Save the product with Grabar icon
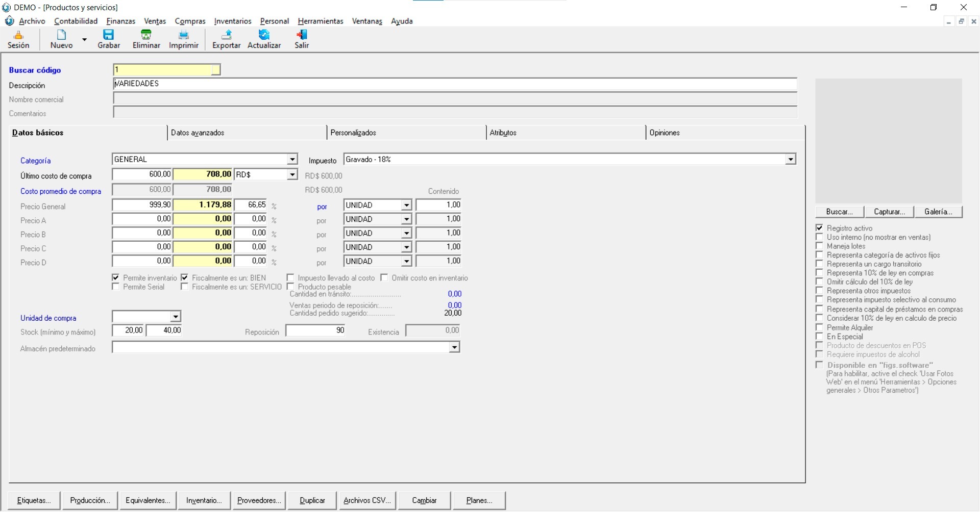The width and height of the screenshot is (980, 512). tap(109, 39)
